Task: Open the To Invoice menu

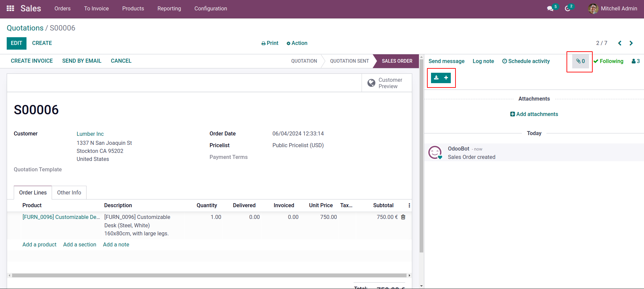Action: tap(97, 9)
